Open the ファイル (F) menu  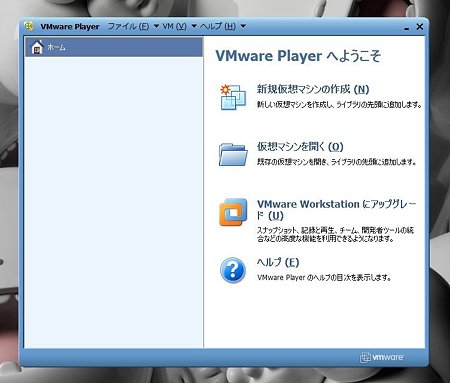point(128,26)
